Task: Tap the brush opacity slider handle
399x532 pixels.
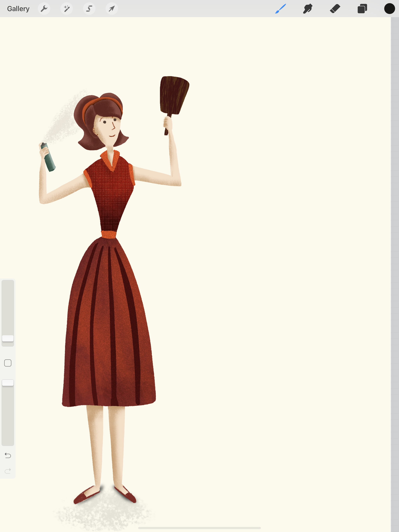Action: pos(8,383)
